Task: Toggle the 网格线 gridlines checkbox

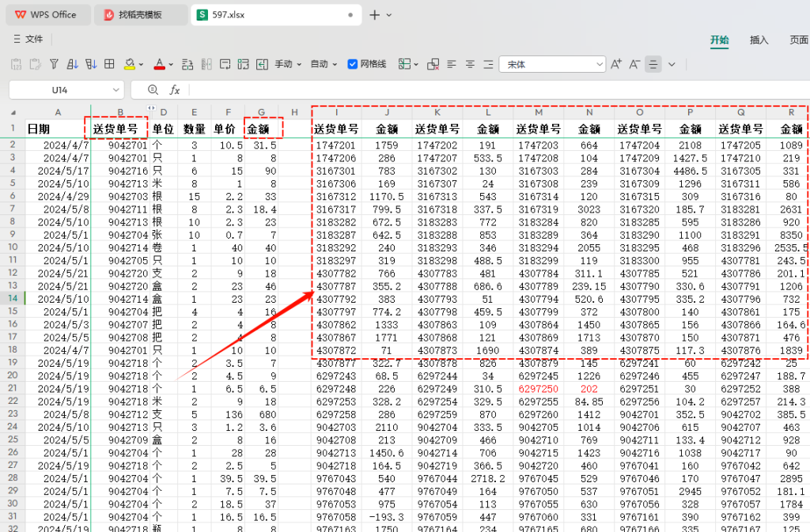Action: click(352, 64)
